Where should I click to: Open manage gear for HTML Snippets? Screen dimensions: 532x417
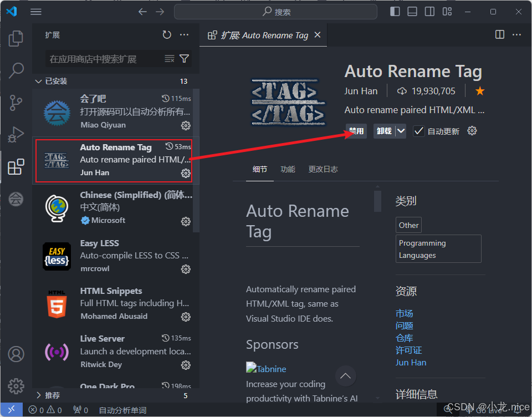coord(186,317)
